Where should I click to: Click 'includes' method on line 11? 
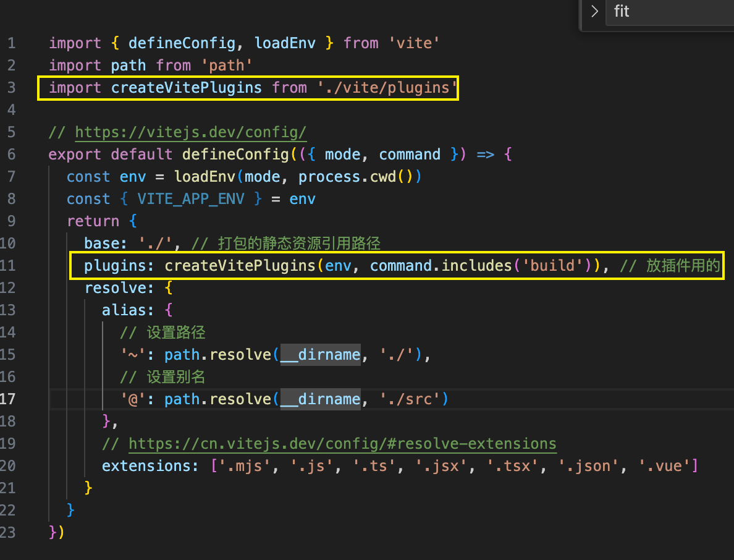pos(476,266)
